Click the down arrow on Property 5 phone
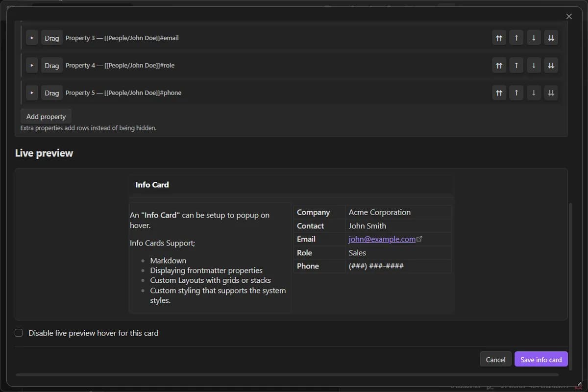The width and height of the screenshot is (588, 392). (x=534, y=93)
